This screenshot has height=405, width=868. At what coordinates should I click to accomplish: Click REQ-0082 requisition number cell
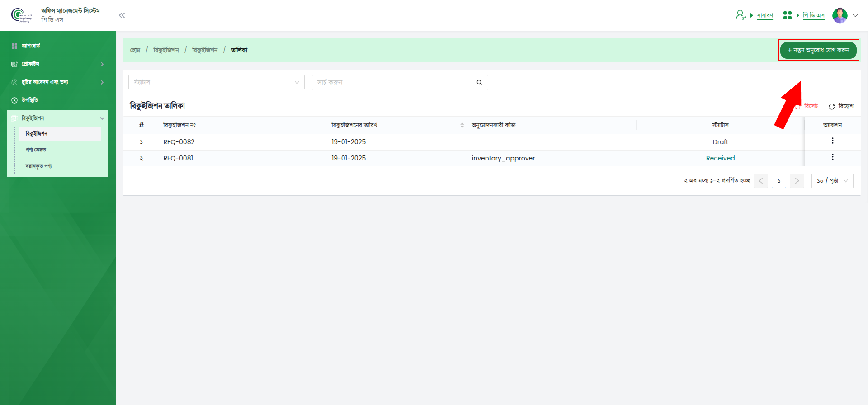click(179, 142)
